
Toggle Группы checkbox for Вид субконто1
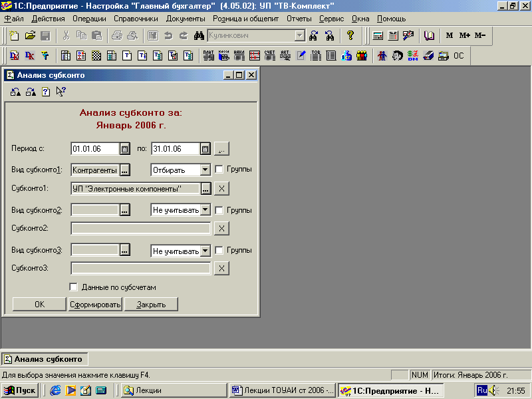(x=219, y=170)
